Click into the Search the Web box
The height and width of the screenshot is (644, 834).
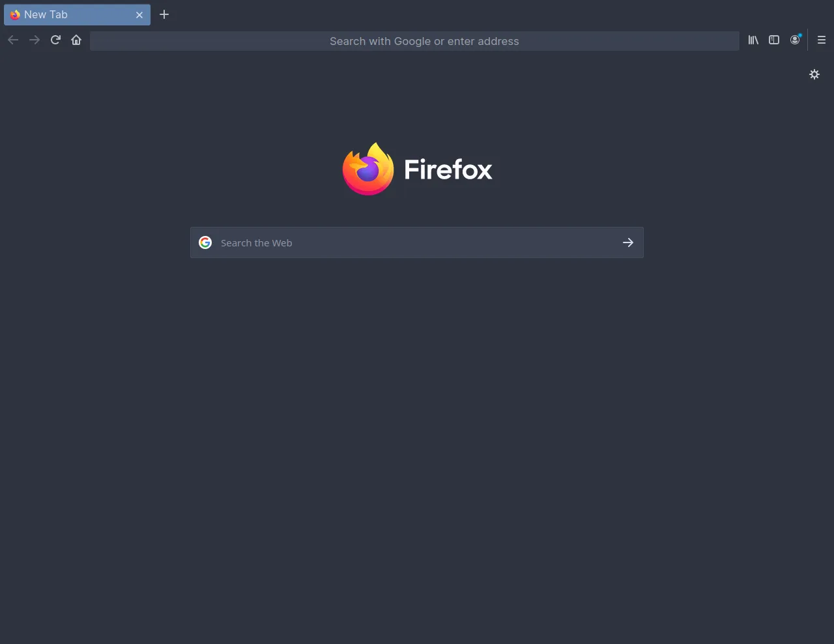click(x=417, y=242)
